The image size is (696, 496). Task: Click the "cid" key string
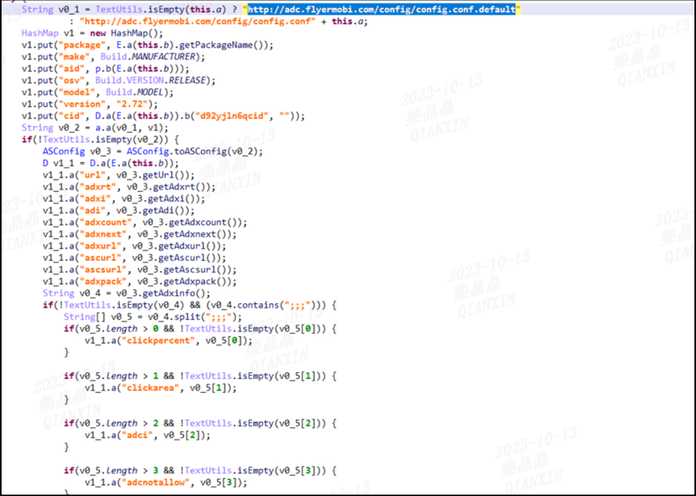(71, 116)
